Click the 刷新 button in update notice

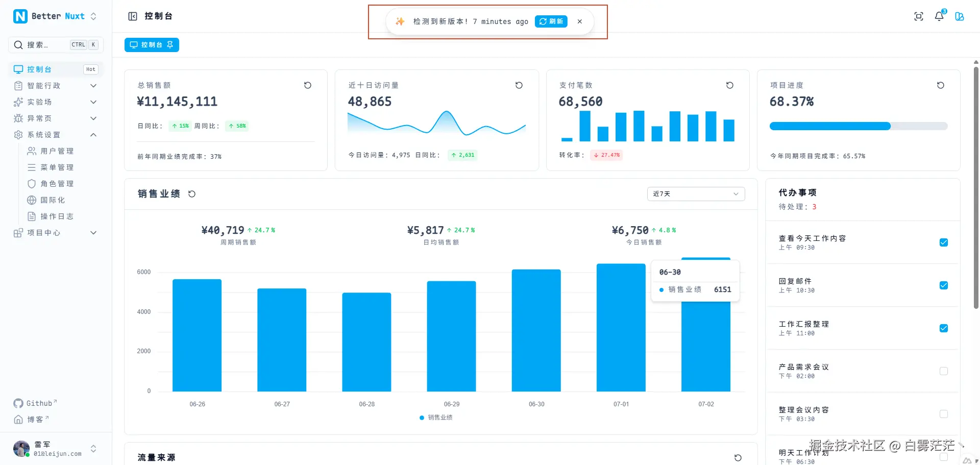(x=551, y=21)
